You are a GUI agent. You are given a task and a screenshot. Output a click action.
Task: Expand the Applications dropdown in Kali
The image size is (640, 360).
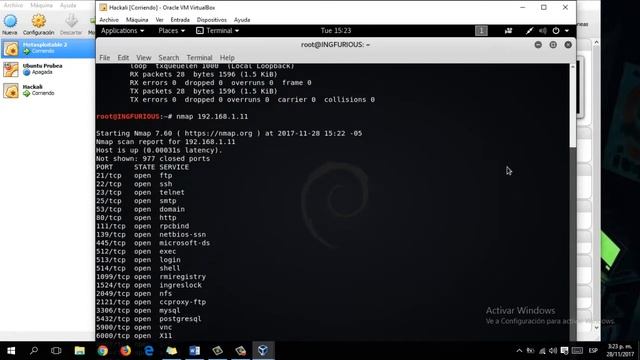(x=122, y=31)
